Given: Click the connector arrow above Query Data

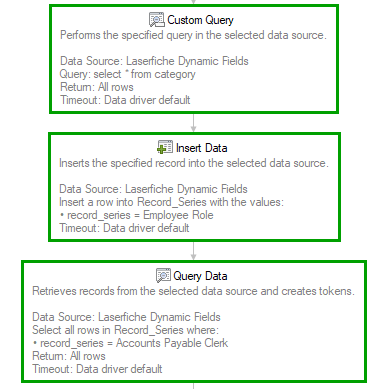Looking at the screenshot, I should (x=193, y=251).
